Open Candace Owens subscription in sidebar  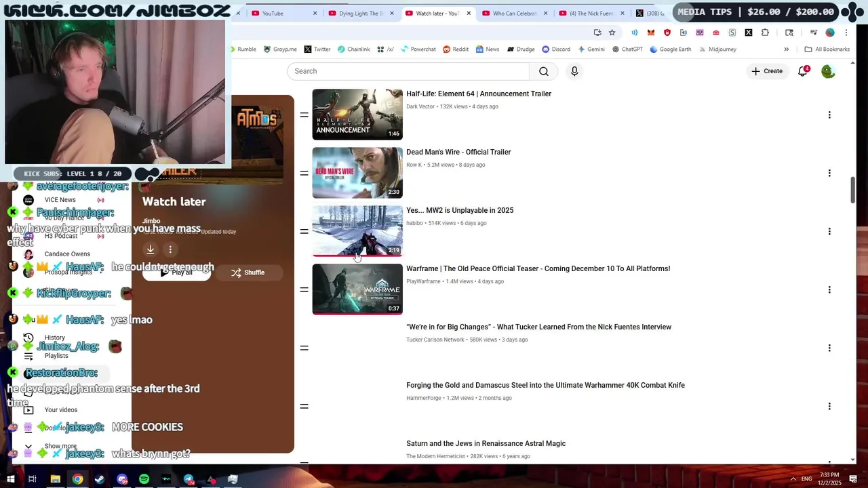66,254
